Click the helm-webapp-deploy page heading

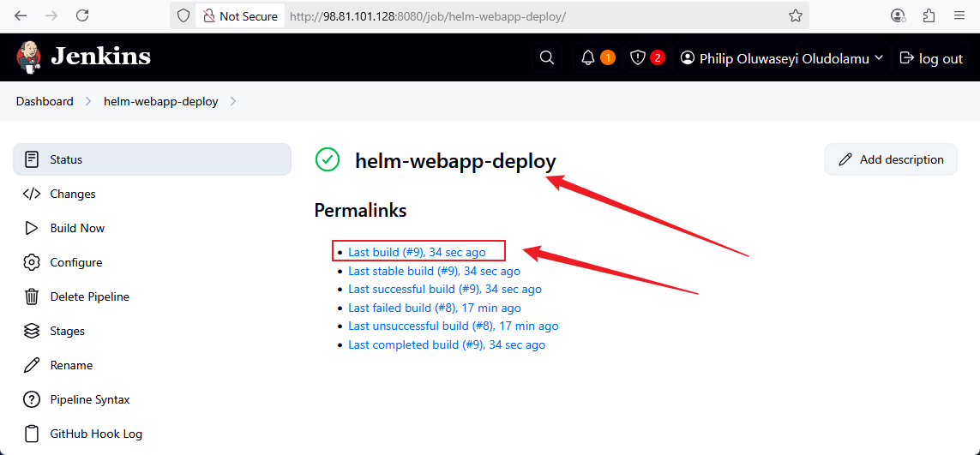(455, 161)
